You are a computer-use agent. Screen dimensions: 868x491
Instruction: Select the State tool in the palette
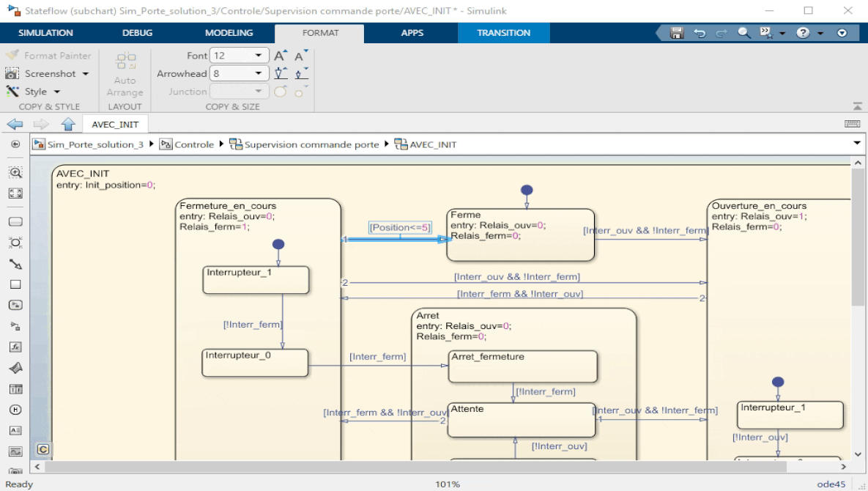coord(15,221)
